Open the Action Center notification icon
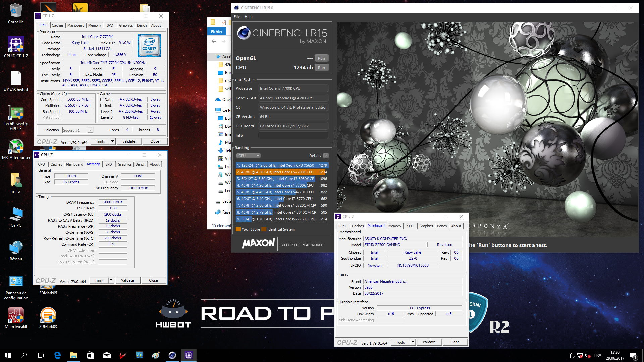Screen dimensions: 644x362 click(x=633, y=356)
